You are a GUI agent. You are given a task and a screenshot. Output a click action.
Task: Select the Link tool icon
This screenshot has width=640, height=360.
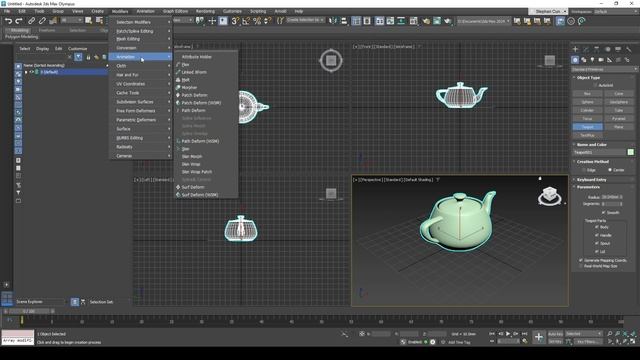(x=31, y=20)
